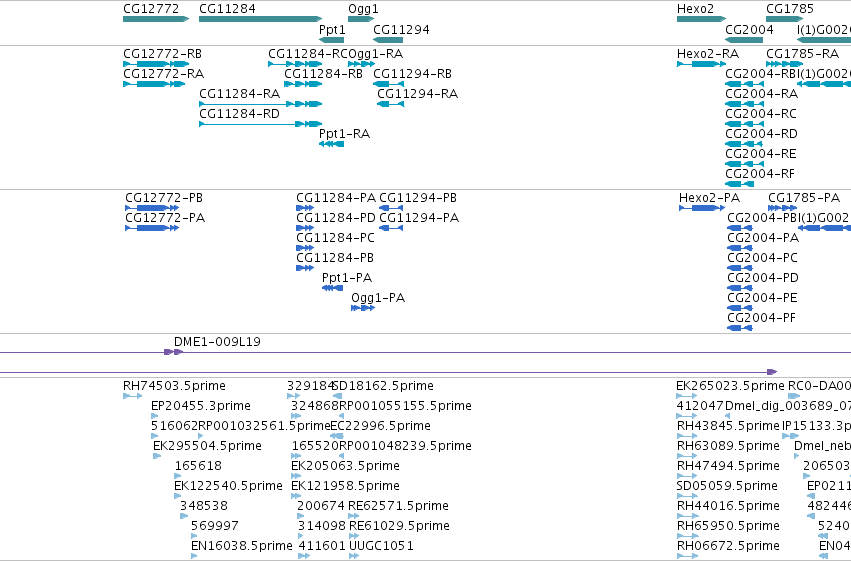This screenshot has height=561, width=851.
Task: Select the EN16038.5prime EST
Action: coord(194,556)
